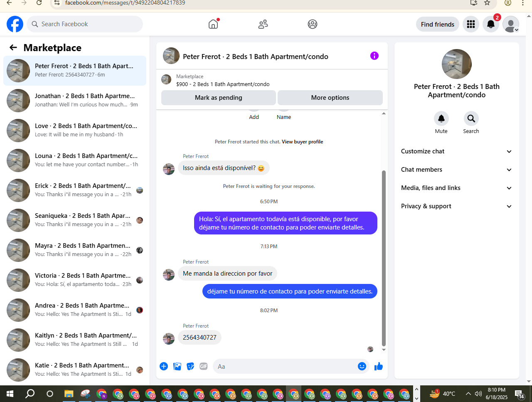Open Windows taskbar search
The image size is (532, 402).
pyautogui.click(x=30, y=393)
